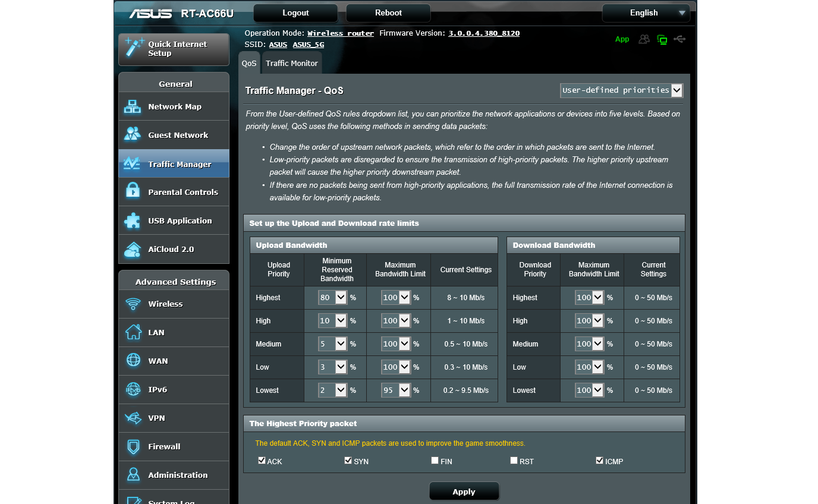818x504 pixels.
Task: Click the 8 ~ 10 Mb/s current setting
Action: (x=466, y=298)
